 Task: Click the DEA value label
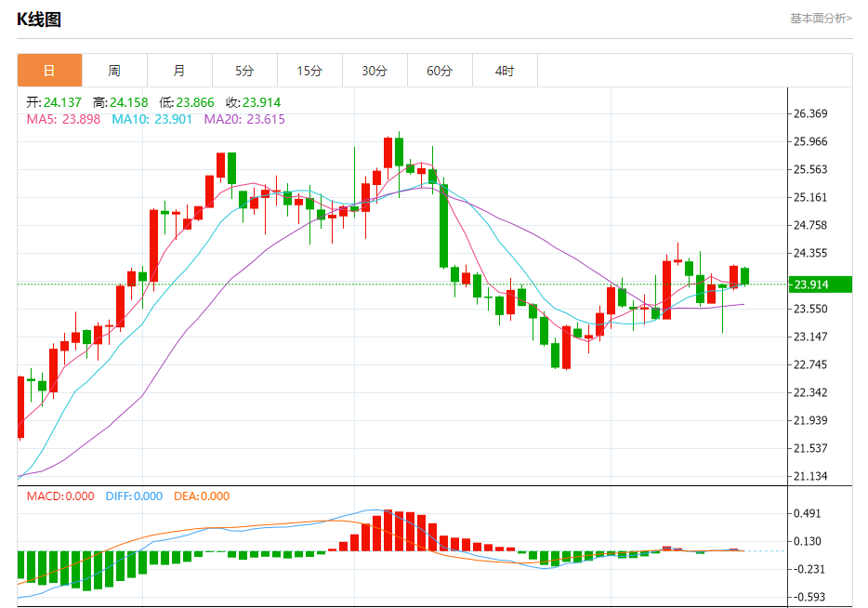[202, 496]
